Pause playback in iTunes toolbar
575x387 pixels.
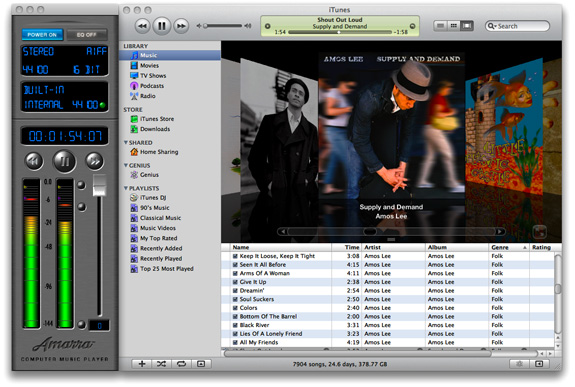[161, 26]
